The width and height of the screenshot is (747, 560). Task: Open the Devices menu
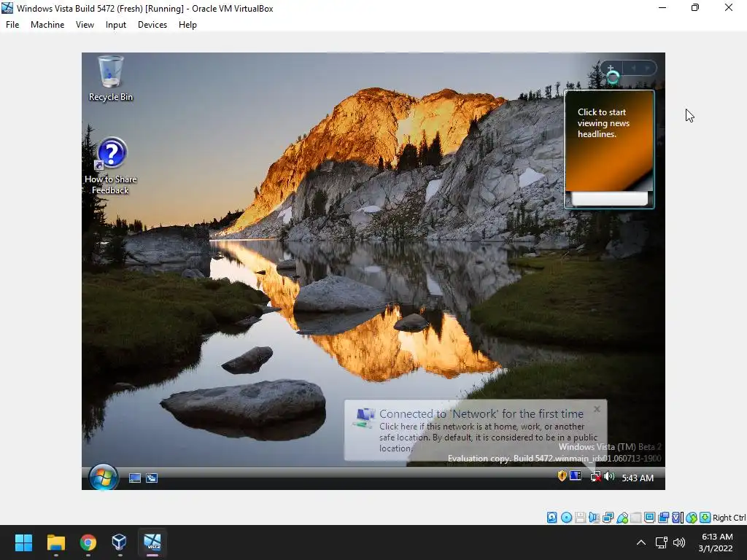tap(152, 25)
